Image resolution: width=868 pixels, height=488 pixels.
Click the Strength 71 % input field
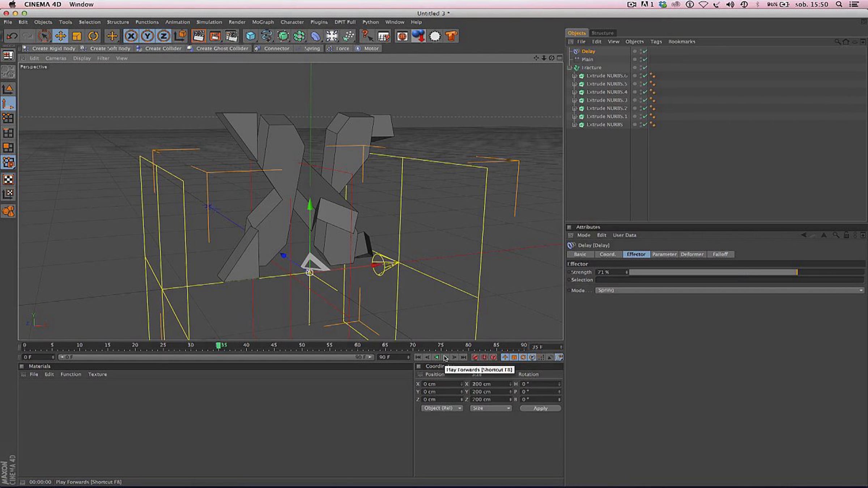[x=612, y=272]
